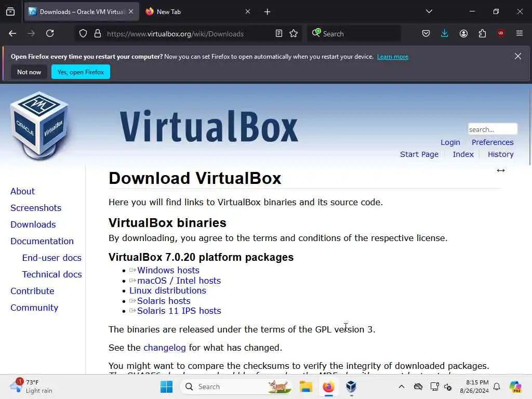Open the Preferences link
The width and height of the screenshot is (532, 399).
coord(493,142)
